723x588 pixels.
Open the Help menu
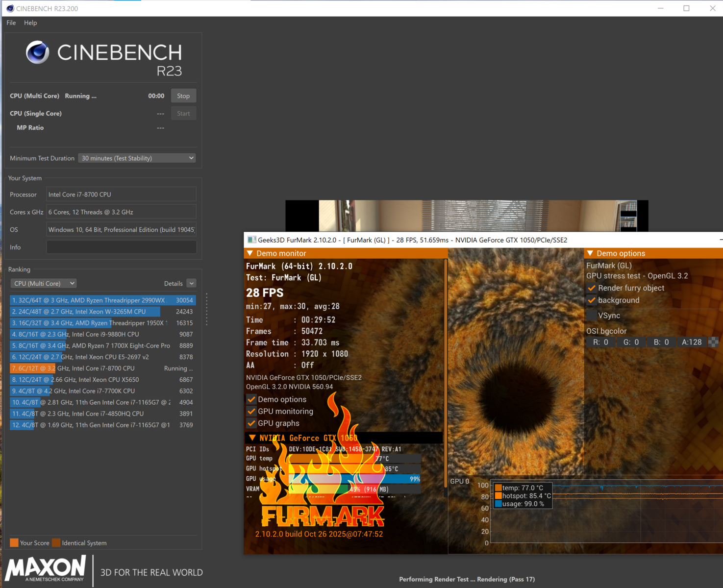click(x=30, y=23)
